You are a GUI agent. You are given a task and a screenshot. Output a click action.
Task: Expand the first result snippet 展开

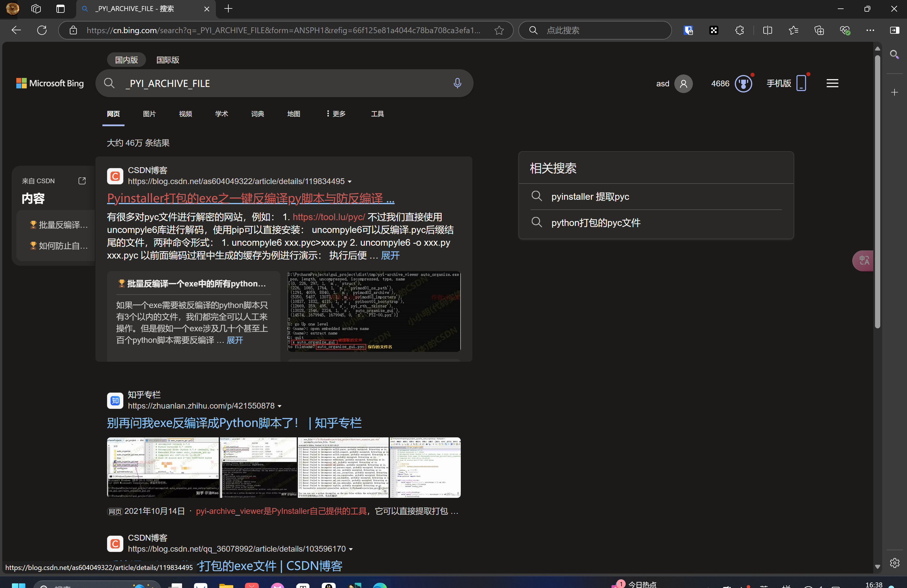(x=390, y=255)
